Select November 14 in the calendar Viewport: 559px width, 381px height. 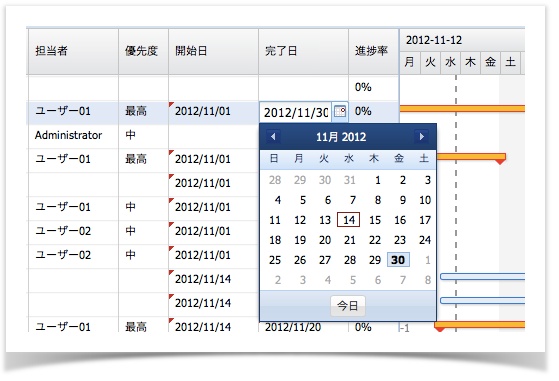coord(349,220)
